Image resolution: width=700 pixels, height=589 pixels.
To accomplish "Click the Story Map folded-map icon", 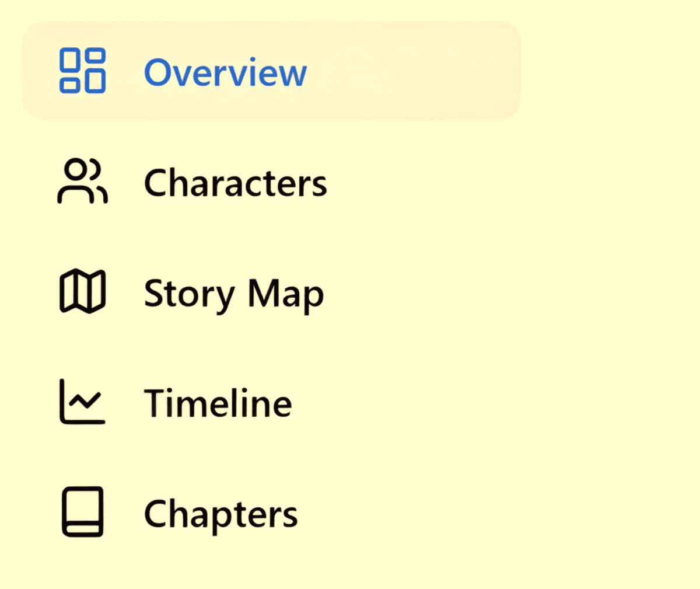I will pos(82,291).
